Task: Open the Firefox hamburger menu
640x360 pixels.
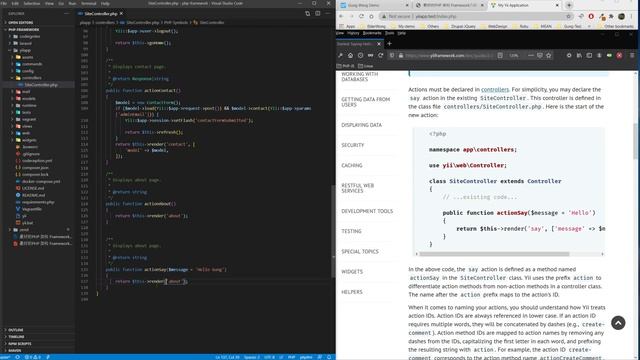Action: pos(632,56)
